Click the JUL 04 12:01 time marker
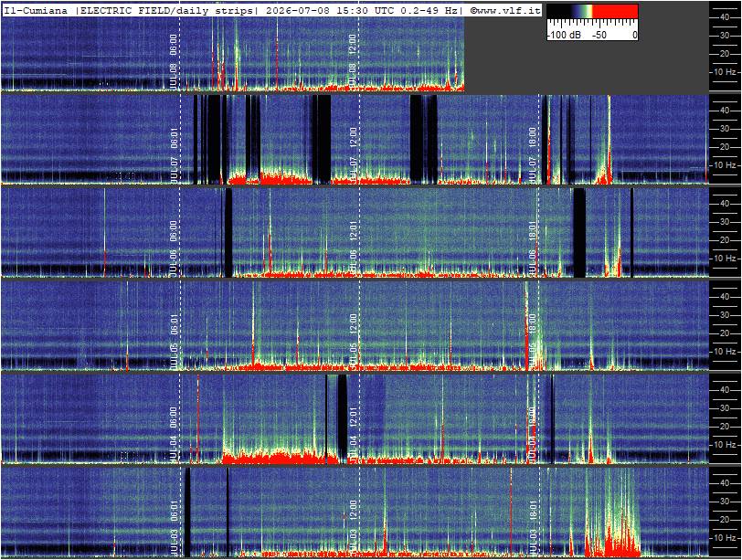Viewport: 742px width, 560px height. [x=353, y=434]
